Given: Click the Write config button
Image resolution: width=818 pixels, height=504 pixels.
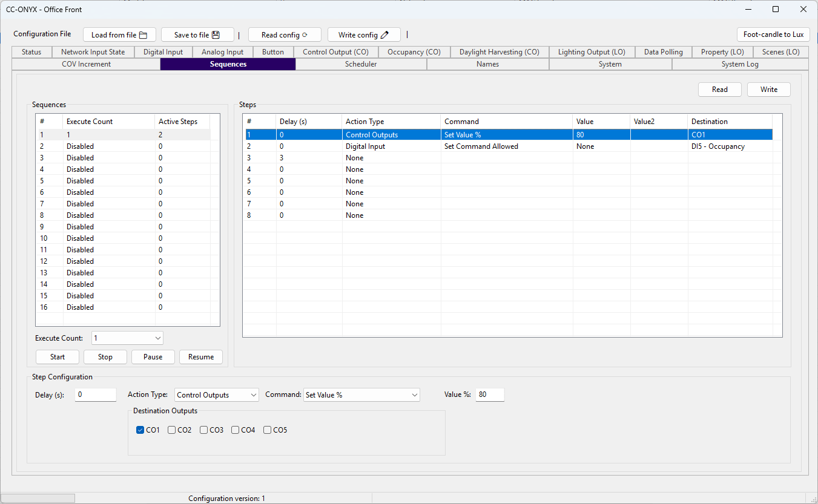Looking at the screenshot, I should point(364,34).
